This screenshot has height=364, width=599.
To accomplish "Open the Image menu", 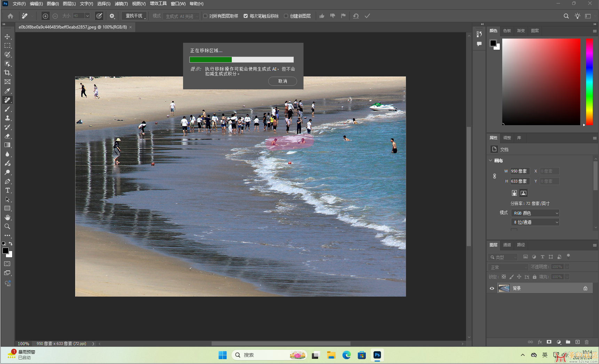I will click(53, 4).
